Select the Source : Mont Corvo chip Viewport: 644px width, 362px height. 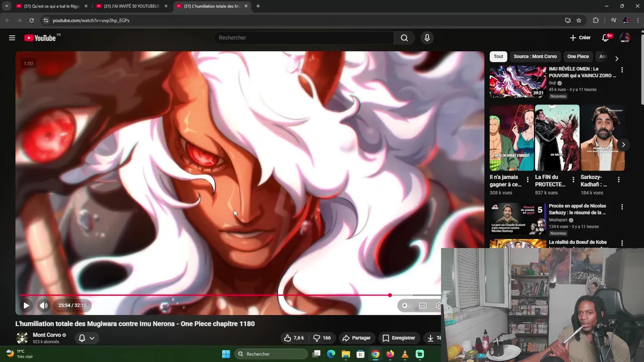point(535,56)
